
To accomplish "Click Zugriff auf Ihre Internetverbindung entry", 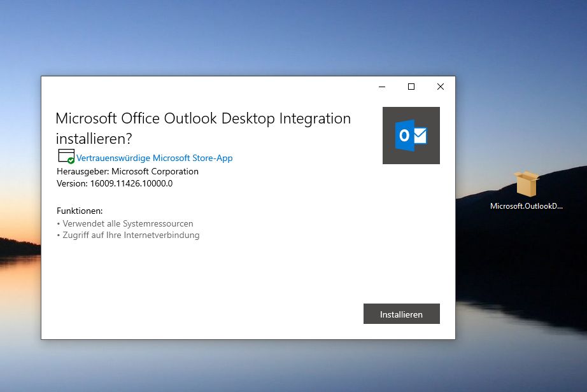I will coord(128,235).
